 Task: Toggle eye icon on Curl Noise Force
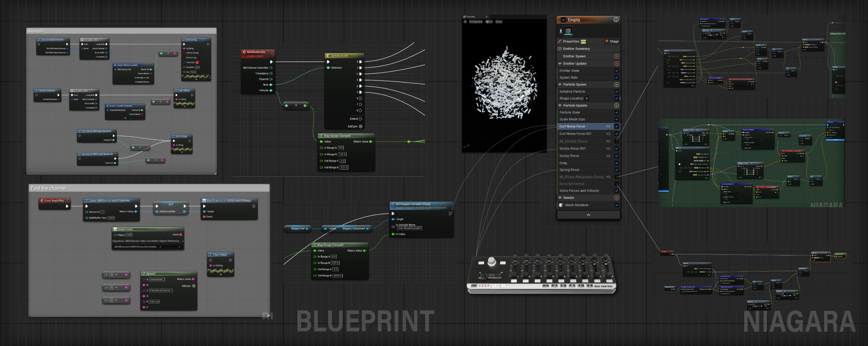(608, 126)
